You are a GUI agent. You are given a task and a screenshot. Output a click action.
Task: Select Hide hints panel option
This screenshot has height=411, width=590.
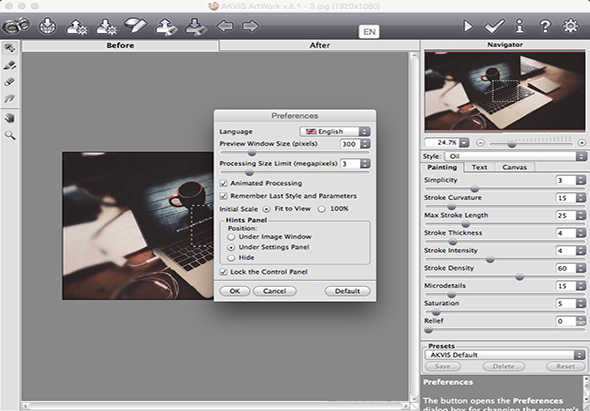(231, 258)
